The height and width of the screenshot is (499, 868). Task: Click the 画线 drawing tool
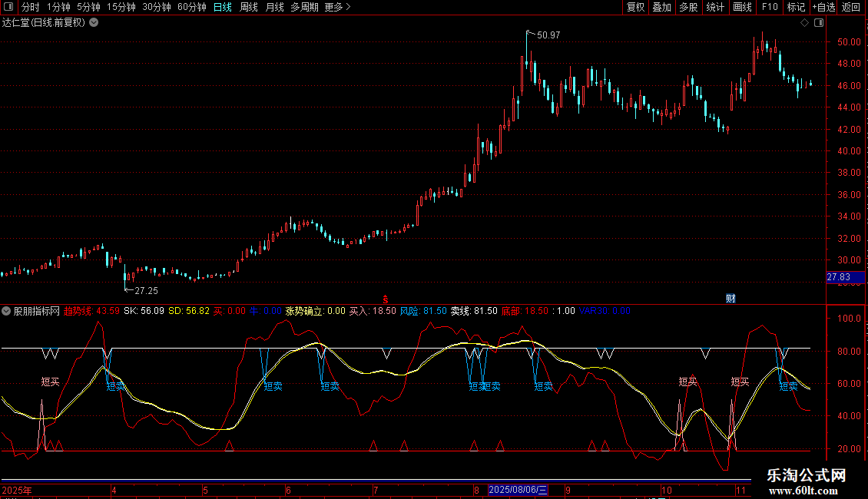coord(742,7)
